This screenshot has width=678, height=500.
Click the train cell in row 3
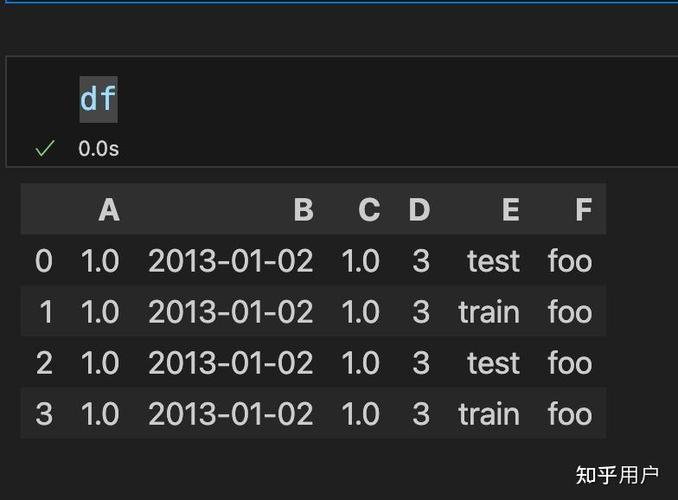coord(489,414)
